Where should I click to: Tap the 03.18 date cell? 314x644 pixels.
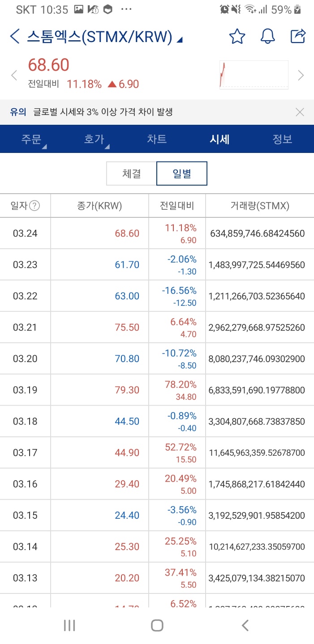(x=25, y=421)
